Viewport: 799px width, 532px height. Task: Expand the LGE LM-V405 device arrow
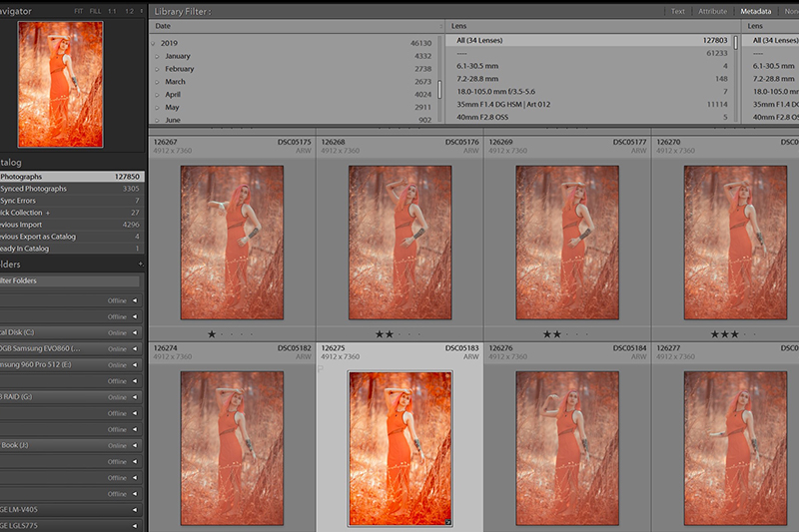(x=135, y=510)
